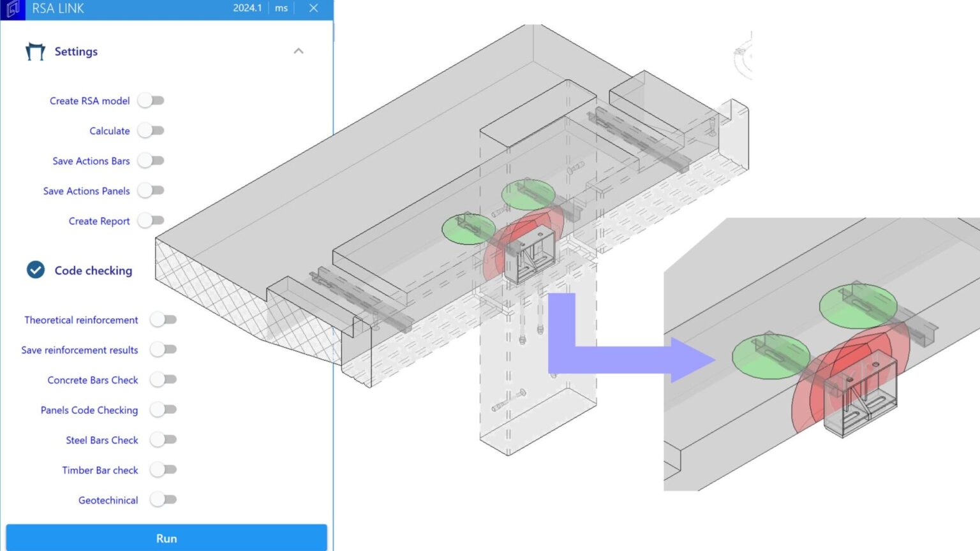Enable Save Actions Bars
The width and height of the screenshot is (980, 551).
point(151,161)
